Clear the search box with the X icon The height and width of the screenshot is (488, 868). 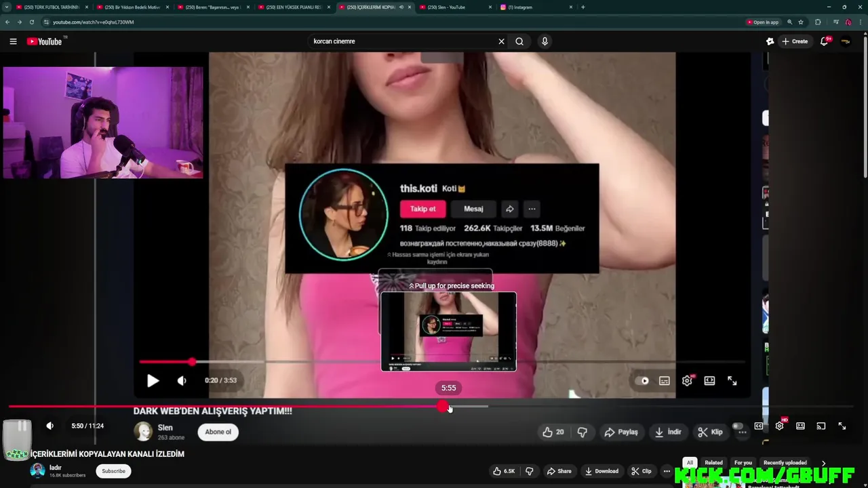tap(502, 41)
